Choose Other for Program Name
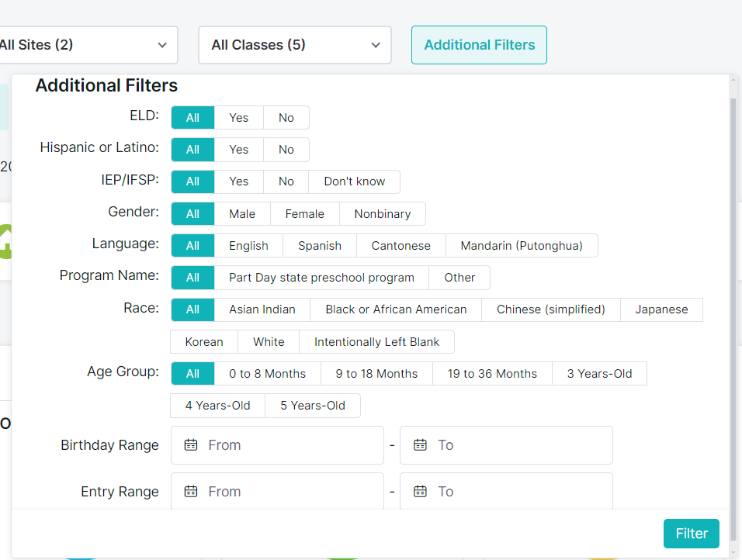Viewport: 742px width, 560px height. click(x=459, y=278)
